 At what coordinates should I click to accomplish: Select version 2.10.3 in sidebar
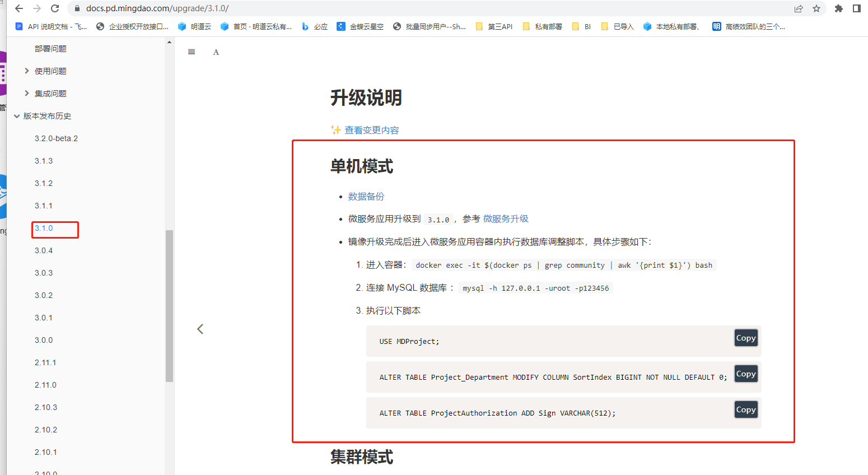pyautogui.click(x=46, y=407)
